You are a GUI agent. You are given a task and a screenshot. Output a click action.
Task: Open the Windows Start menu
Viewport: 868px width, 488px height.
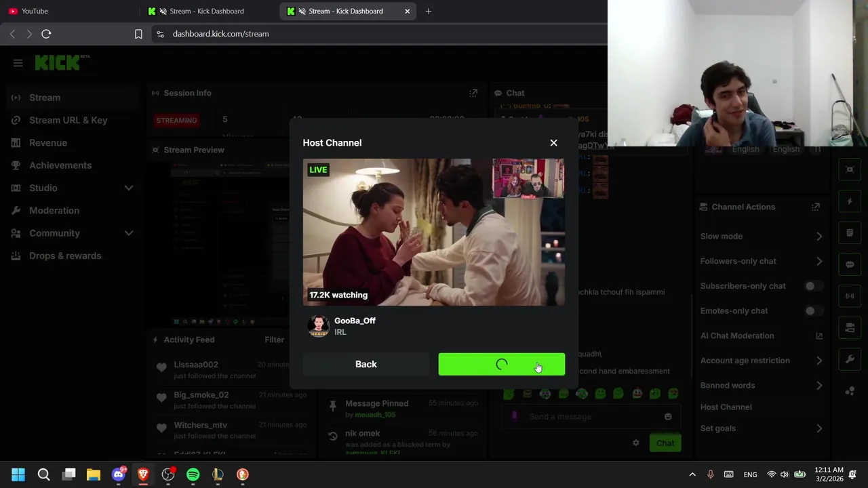(x=18, y=474)
